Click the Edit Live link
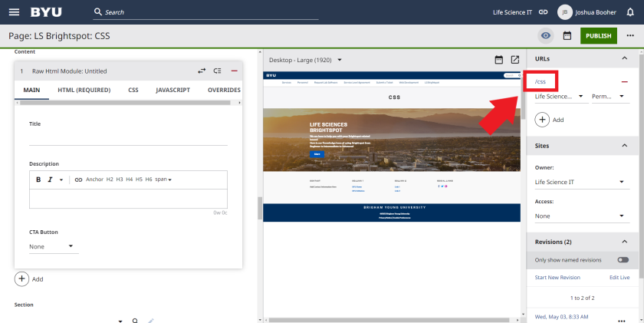644x323 pixels. pyautogui.click(x=619, y=278)
